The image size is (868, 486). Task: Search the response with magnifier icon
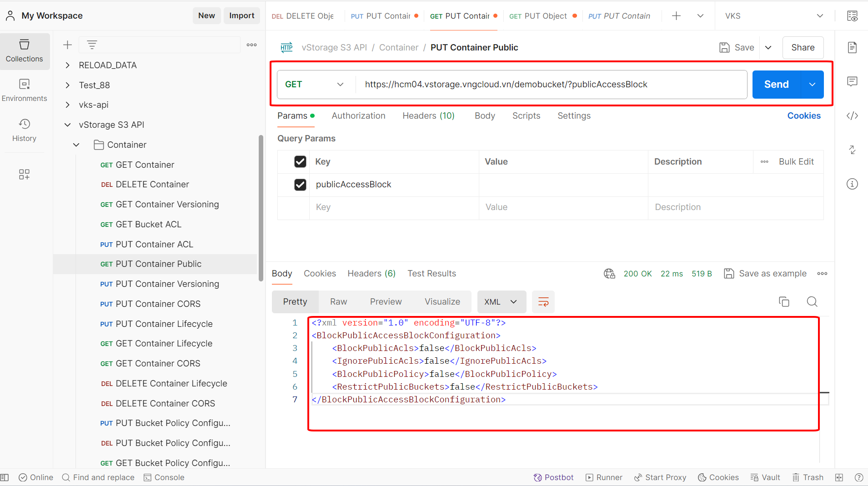pyautogui.click(x=812, y=301)
